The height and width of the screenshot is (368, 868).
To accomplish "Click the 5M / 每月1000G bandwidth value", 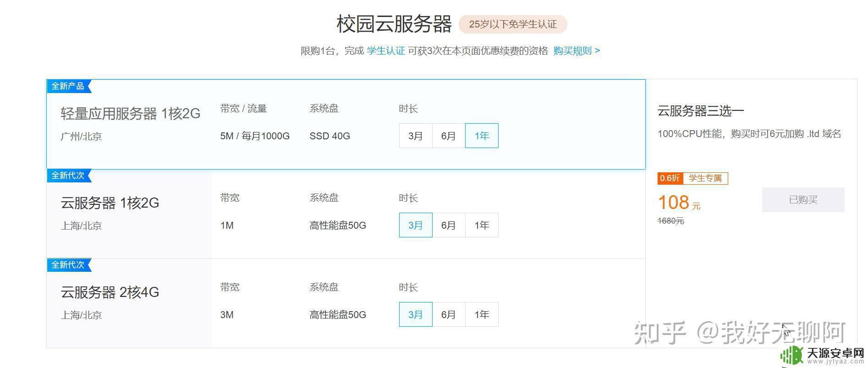I will pyautogui.click(x=255, y=136).
